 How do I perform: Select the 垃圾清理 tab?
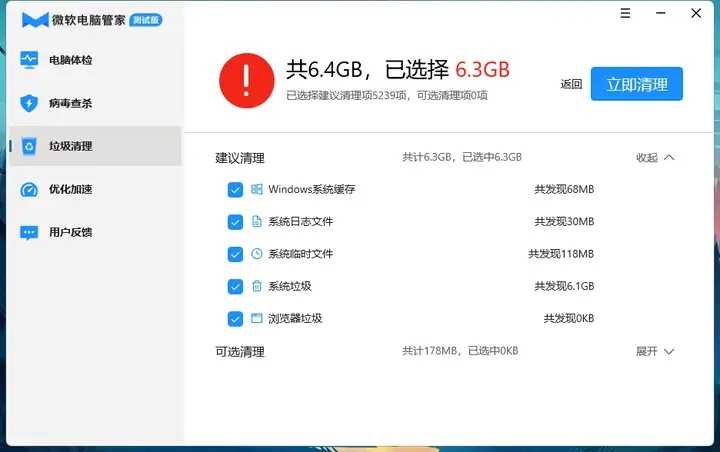(x=96, y=146)
